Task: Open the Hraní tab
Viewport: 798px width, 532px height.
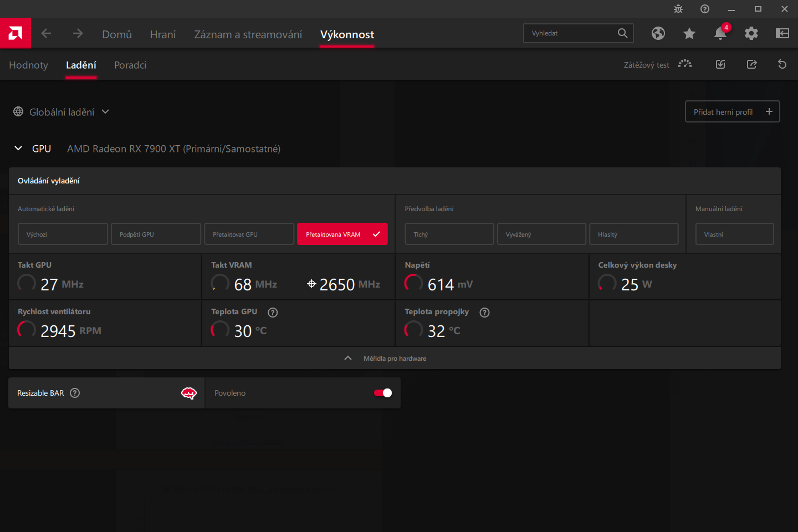Action: point(163,34)
